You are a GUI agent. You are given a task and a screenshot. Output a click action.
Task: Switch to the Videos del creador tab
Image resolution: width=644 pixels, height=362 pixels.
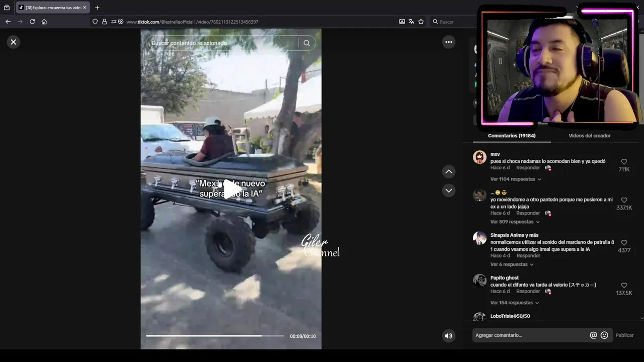590,136
